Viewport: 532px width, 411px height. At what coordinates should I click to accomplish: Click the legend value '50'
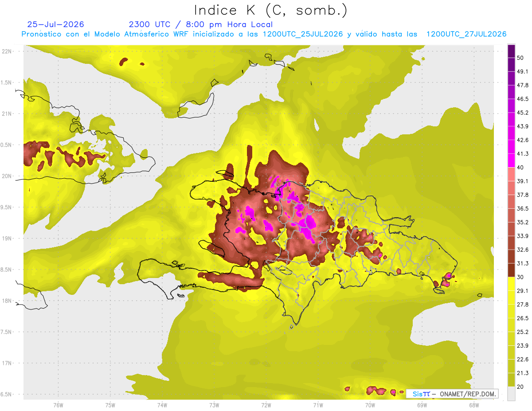pos(521,58)
